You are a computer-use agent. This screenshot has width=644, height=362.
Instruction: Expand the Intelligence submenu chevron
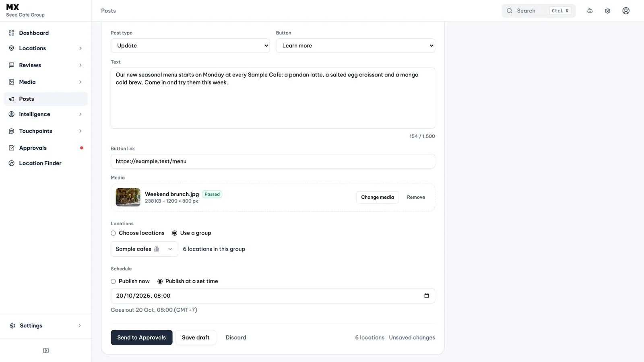click(80, 114)
